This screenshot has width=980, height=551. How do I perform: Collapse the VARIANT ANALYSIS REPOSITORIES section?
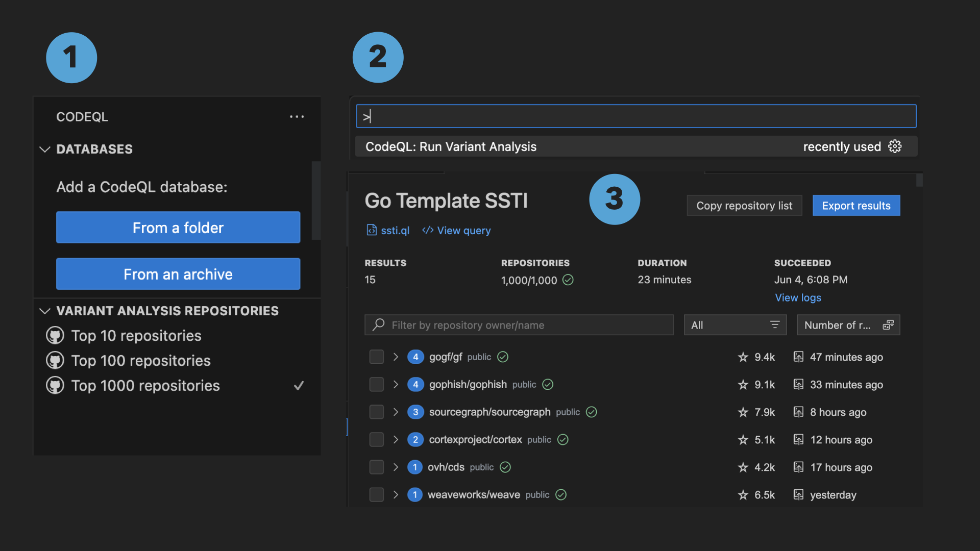[45, 311]
